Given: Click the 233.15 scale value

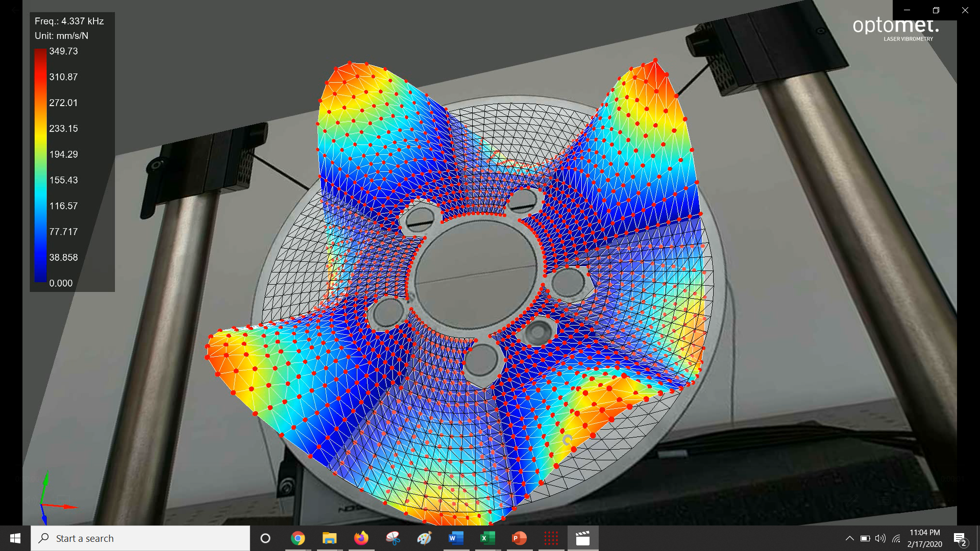Looking at the screenshot, I should coord(63,129).
